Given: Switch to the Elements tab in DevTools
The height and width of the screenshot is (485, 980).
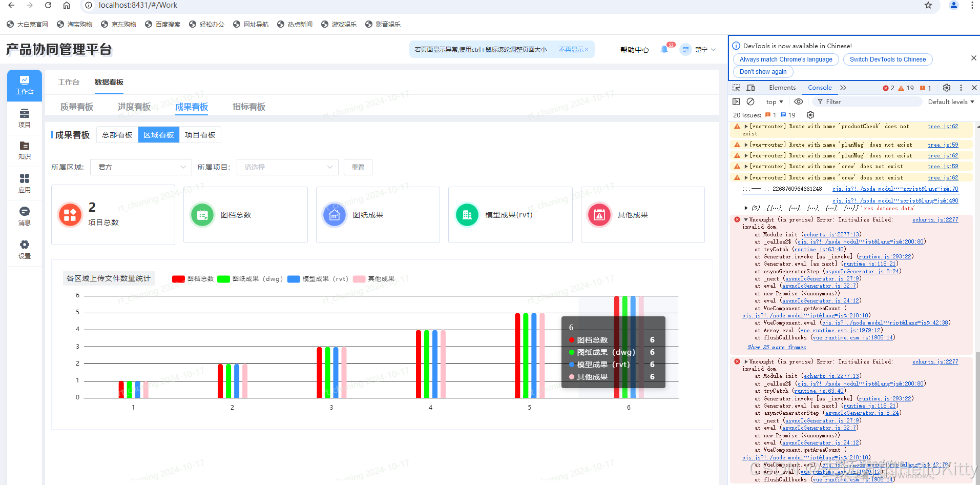Looking at the screenshot, I should [782, 88].
